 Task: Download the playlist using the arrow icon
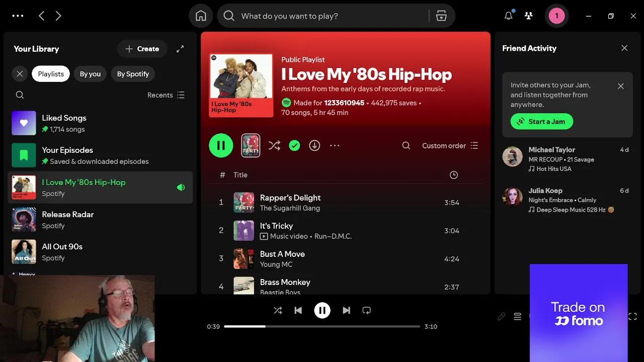(314, 146)
